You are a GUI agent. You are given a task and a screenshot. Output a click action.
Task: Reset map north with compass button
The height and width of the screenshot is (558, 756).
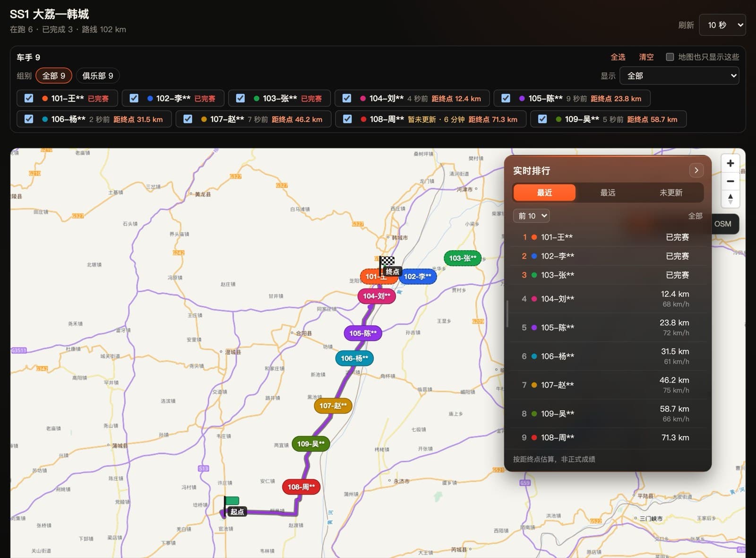point(730,199)
